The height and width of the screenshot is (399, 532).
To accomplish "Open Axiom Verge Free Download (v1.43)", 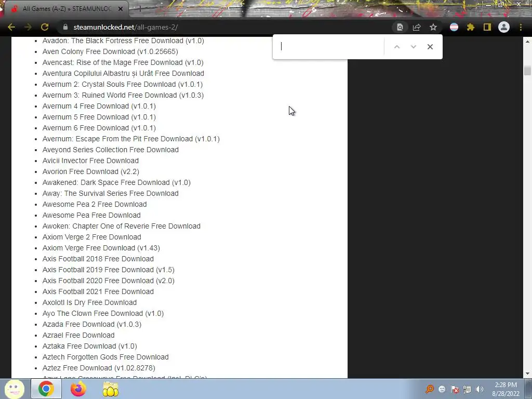I will pos(101,248).
